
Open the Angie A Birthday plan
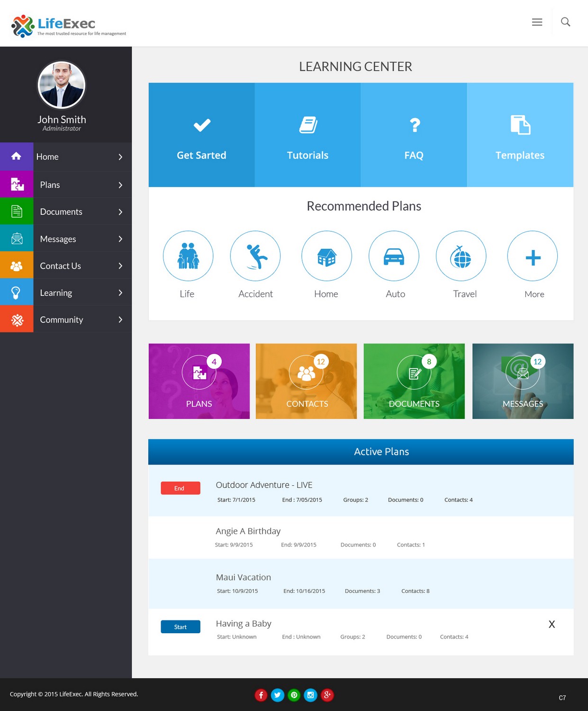pyautogui.click(x=248, y=531)
